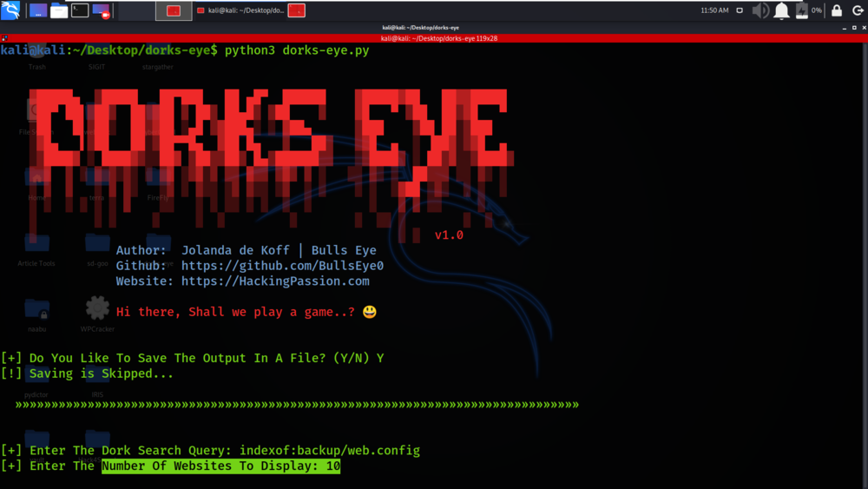This screenshot has height=489, width=868.
Task: Open the volume control speaker icon
Action: (x=760, y=10)
